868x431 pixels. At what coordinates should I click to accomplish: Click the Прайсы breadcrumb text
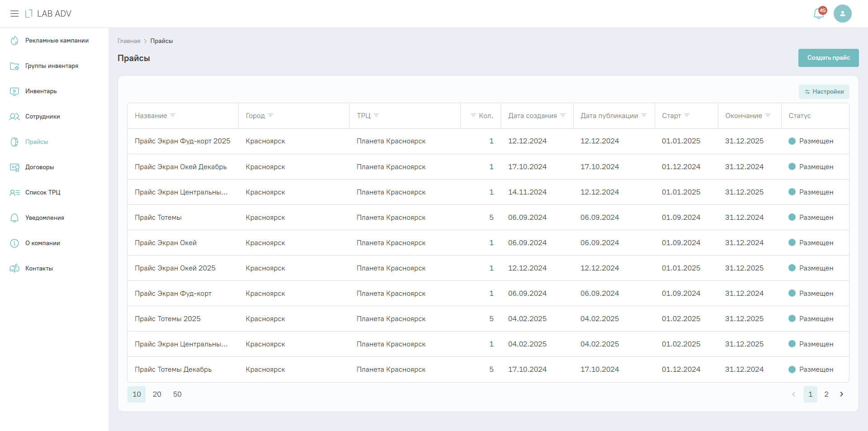click(161, 41)
